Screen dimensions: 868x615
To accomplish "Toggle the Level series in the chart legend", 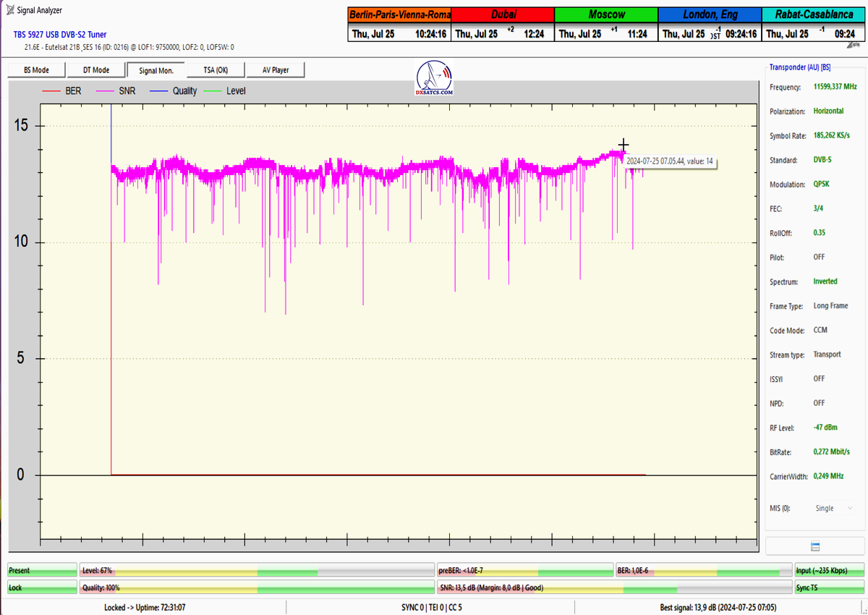I will [226, 91].
